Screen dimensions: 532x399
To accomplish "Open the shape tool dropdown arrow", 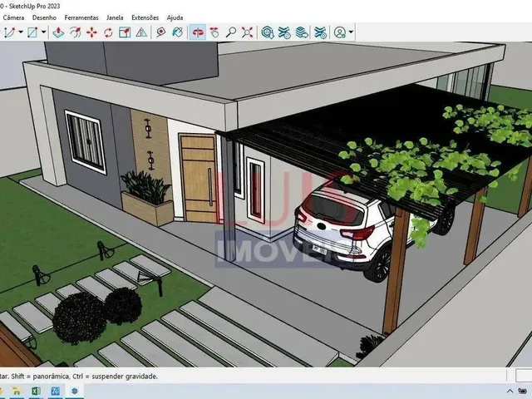I will 44,32.
